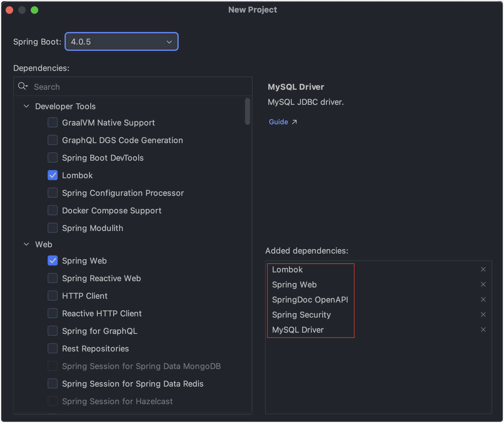
Task: Click the external arrow icon beside Guide
Action: coord(294,122)
